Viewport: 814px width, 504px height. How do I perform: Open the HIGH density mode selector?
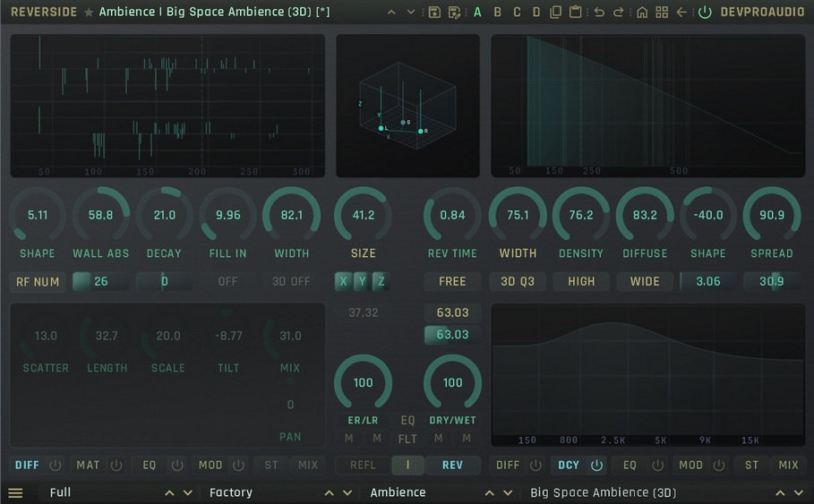[581, 281]
